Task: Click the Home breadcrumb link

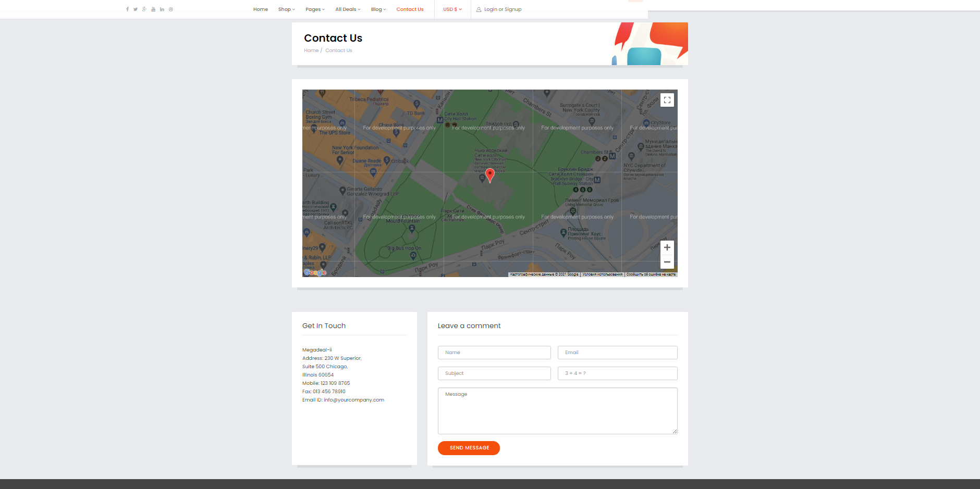Action: click(311, 51)
